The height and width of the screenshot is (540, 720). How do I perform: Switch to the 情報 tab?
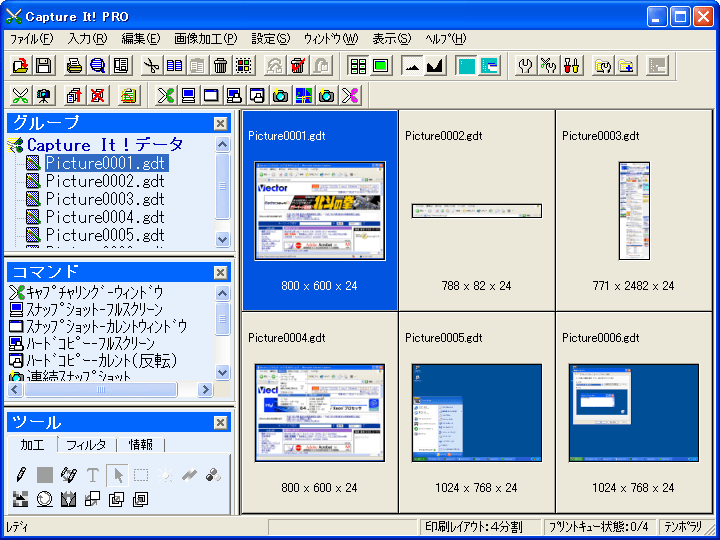click(x=141, y=444)
